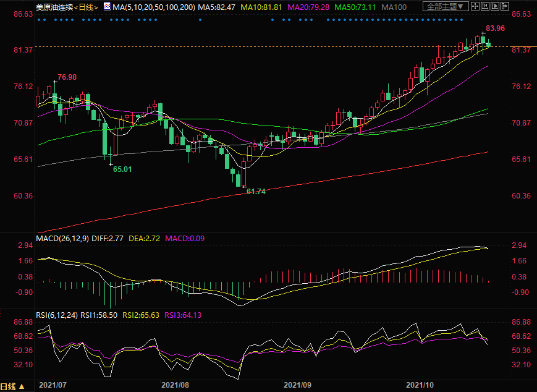This screenshot has width=537, height=392.
Task: Click the 美原油连续 symbol name
Action: [54, 7]
